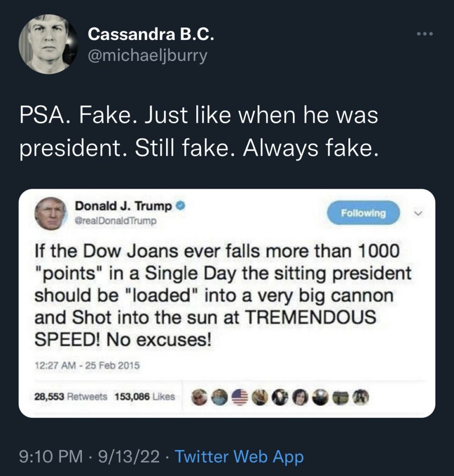The width and height of the screenshot is (454, 476).
Task: Open the @realDonaldTrump handle
Action: (115, 221)
